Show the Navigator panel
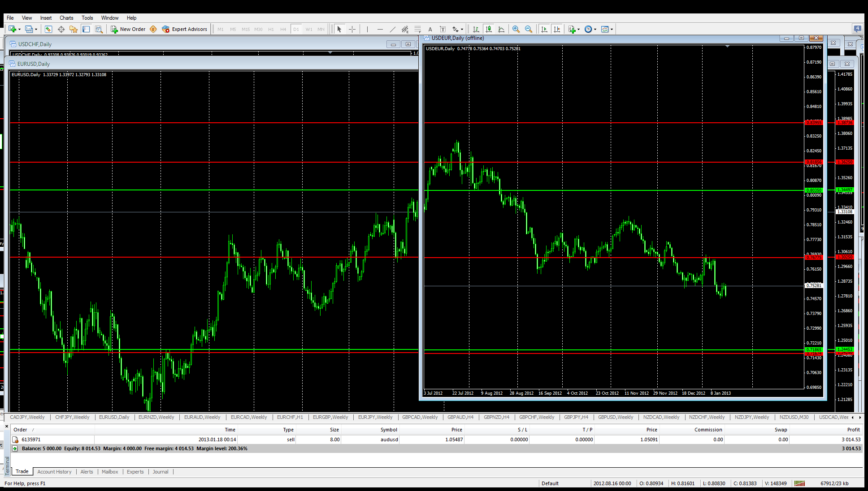This screenshot has width=868, height=491. point(74,29)
